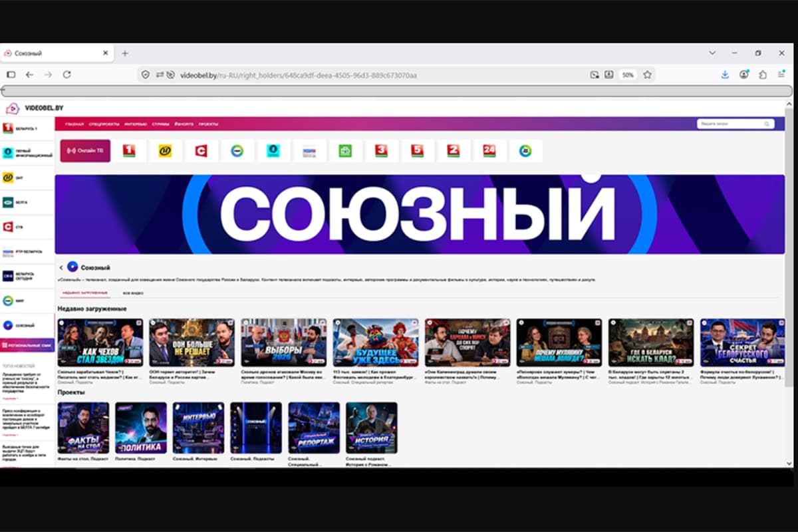Switch to the Недавно загруженные tab

[85, 293]
